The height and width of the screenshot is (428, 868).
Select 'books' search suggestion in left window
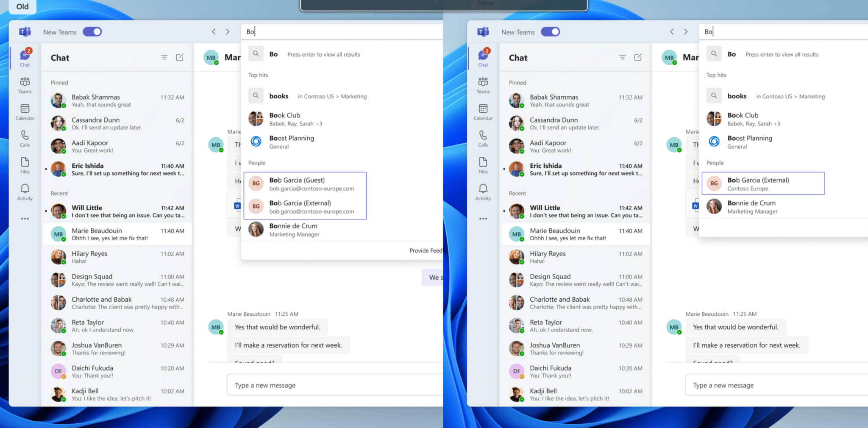342,96
